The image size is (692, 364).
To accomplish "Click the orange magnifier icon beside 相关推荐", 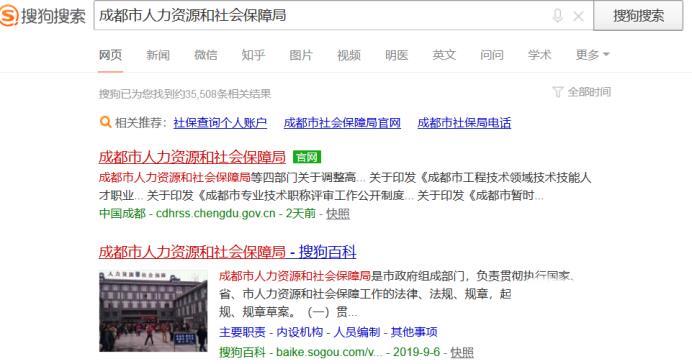I will click(x=105, y=122).
